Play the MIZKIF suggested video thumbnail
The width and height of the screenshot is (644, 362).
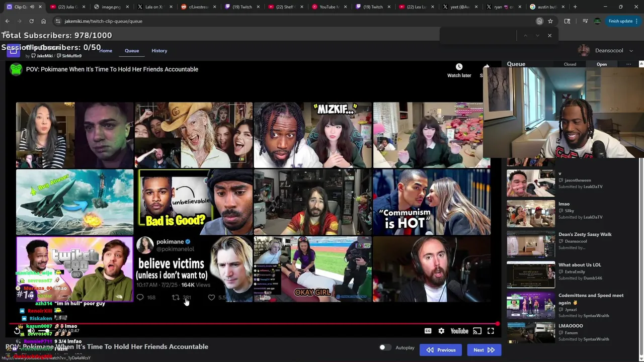point(312,135)
